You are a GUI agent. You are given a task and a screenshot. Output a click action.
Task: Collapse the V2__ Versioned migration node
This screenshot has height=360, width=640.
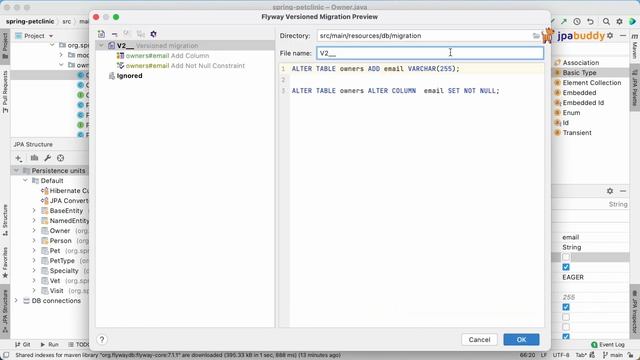[101, 46]
